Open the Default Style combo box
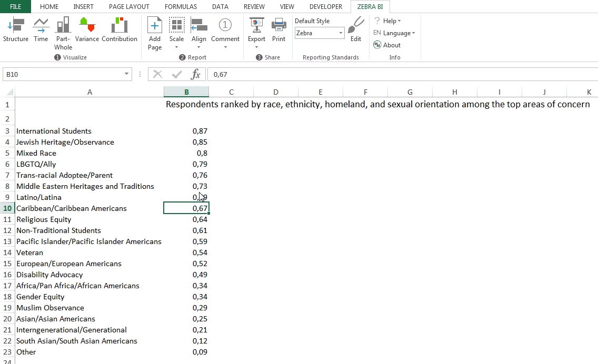The image size is (598, 364). click(x=320, y=33)
